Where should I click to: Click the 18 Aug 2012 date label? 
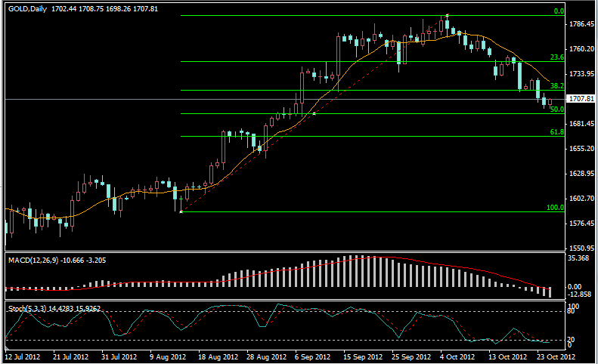tap(218, 356)
